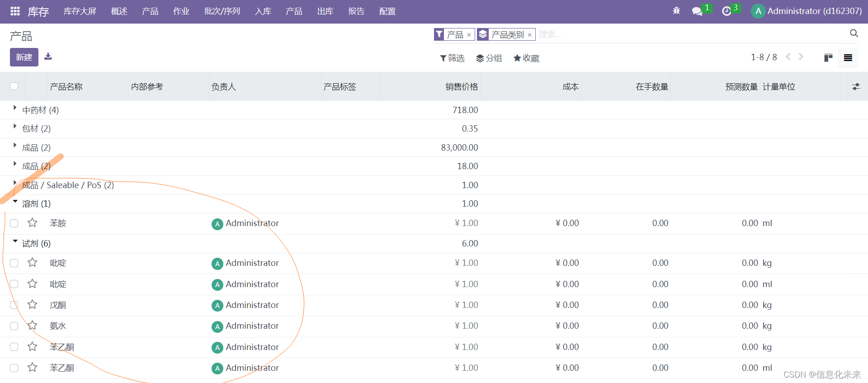Switch to list view icon
The width and height of the screenshot is (868, 383).
click(848, 58)
